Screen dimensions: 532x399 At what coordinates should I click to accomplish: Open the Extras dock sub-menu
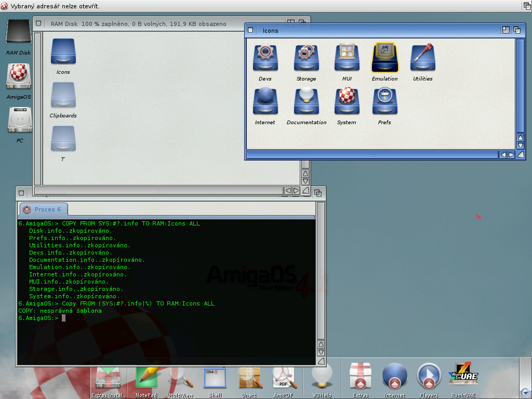pyautogui.click(x=360, y=378)
